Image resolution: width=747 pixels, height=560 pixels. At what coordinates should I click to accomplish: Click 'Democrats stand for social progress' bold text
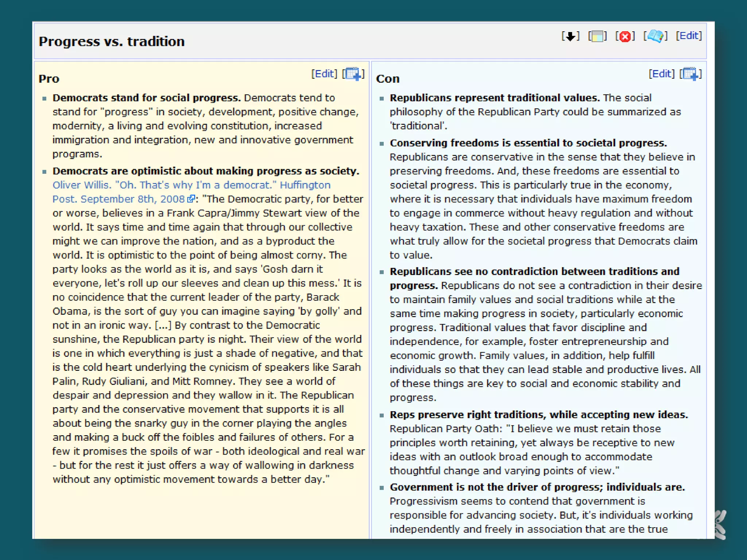click(146, 98)
